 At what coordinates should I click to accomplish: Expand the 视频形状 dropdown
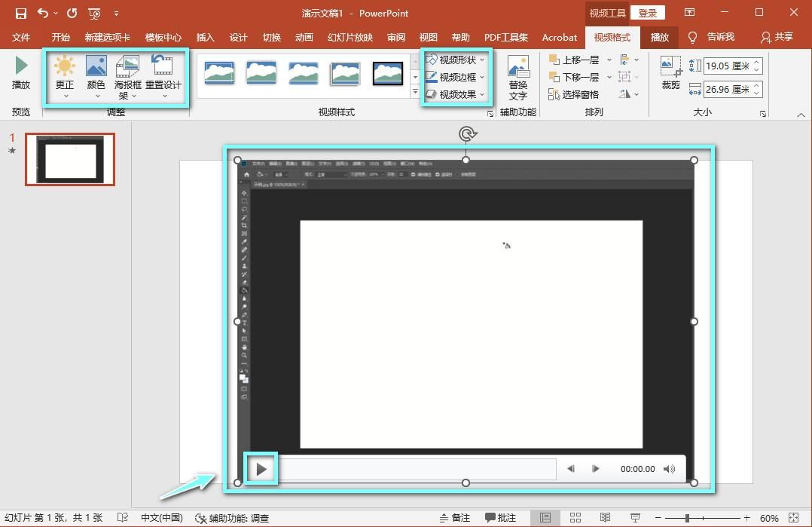(x=456, y=60)
